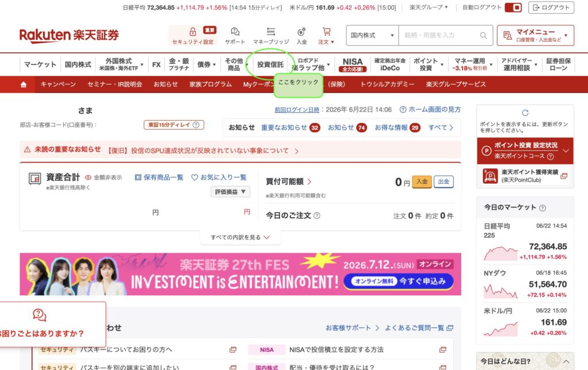Click NYダウ mini chart
This screenshot has width=588, height=370.
[501, 291]
